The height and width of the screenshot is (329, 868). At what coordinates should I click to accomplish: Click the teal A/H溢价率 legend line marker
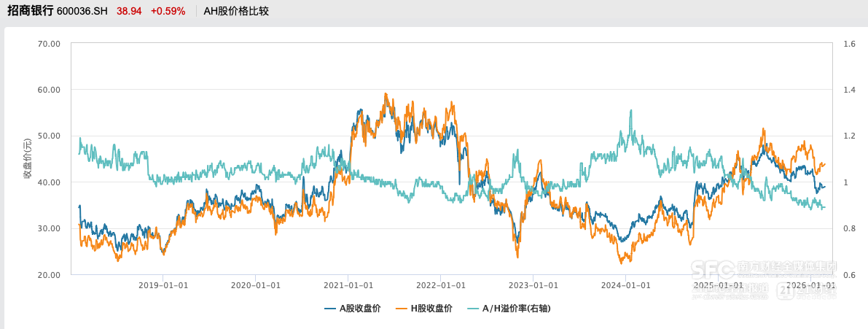[x=473, y=309]
